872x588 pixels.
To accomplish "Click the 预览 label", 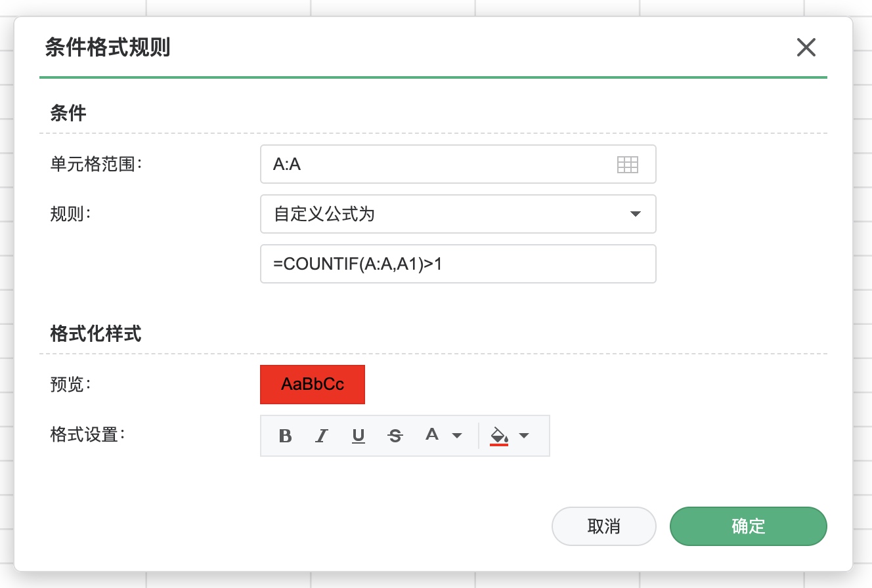I will coord(69,385).
